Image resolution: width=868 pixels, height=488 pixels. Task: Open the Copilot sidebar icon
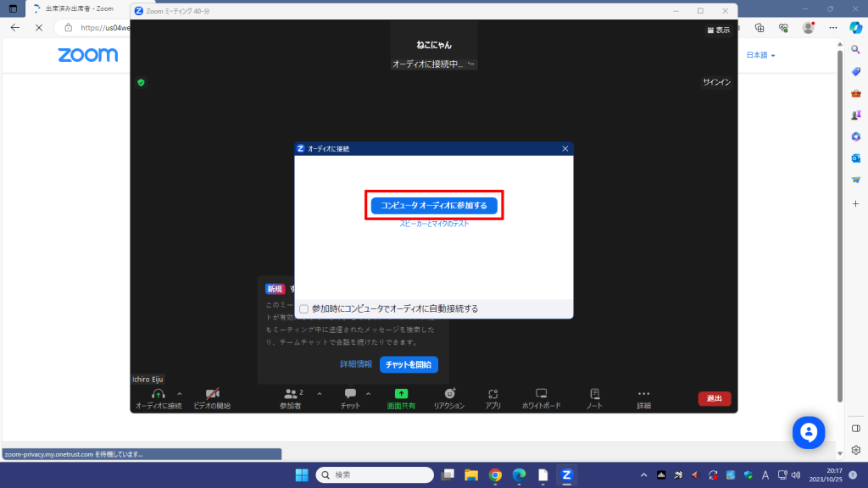click(856, 27)
